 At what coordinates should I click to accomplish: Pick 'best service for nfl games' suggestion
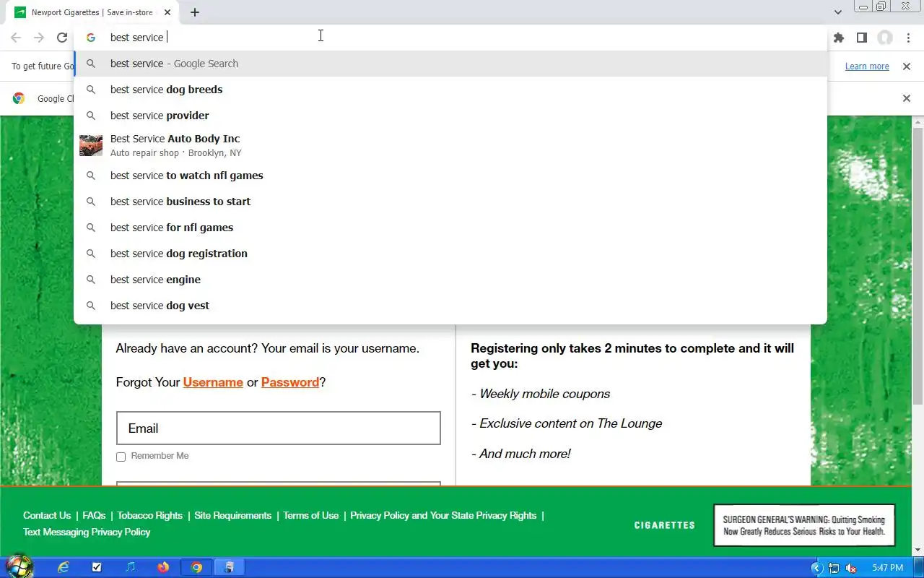tap(450, 228)
